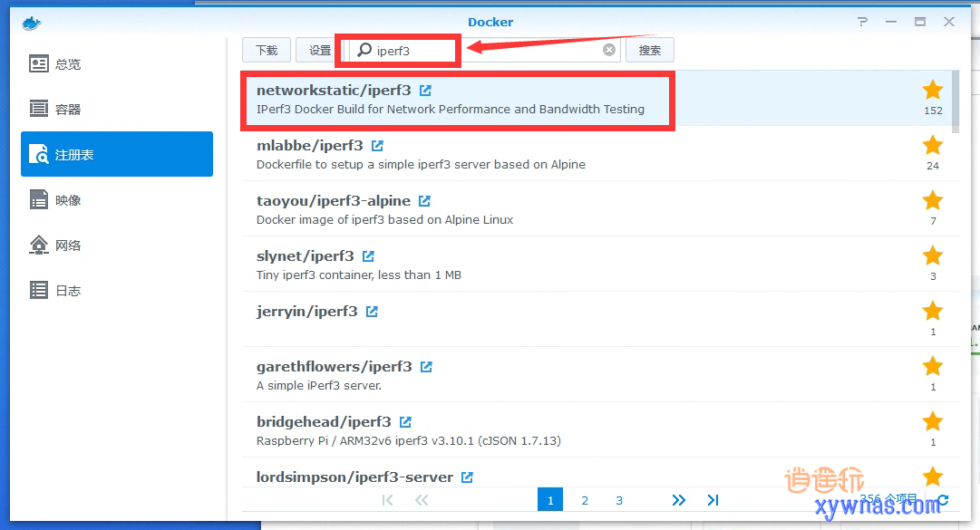
Task: Click the refresh icon at the list bottom
Action: pos(943,500)
